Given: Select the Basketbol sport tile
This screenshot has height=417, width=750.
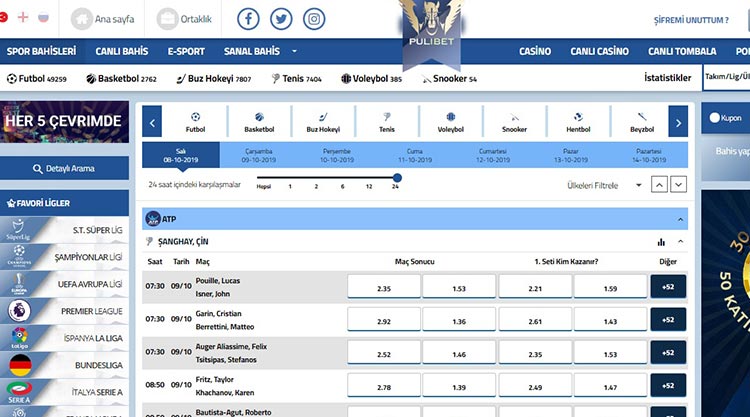Looking at the screenshot, I should point(259,122).
